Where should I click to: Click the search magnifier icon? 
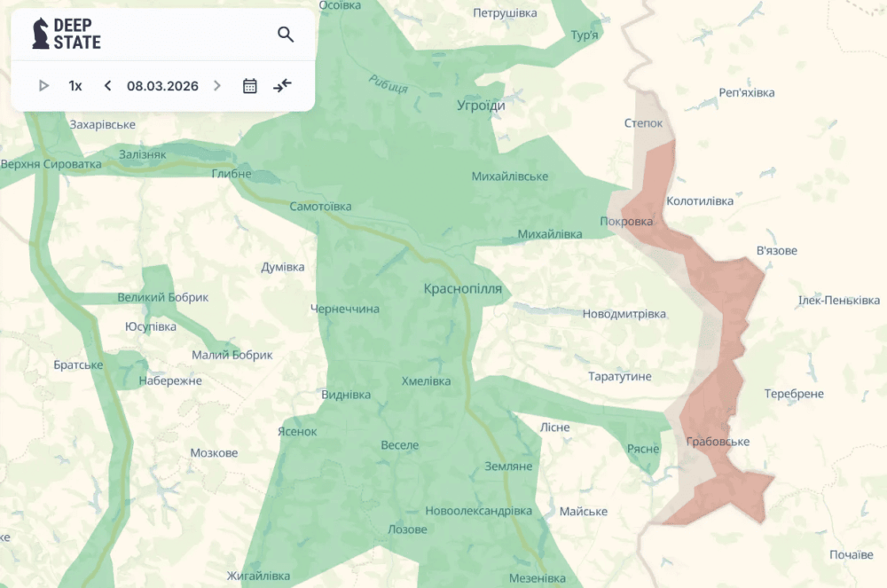coord(285,35)
